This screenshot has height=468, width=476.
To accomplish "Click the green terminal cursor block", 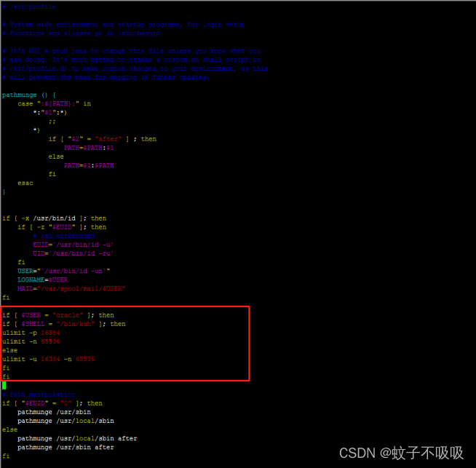I will pyautogui.click(x=4, y=385).
